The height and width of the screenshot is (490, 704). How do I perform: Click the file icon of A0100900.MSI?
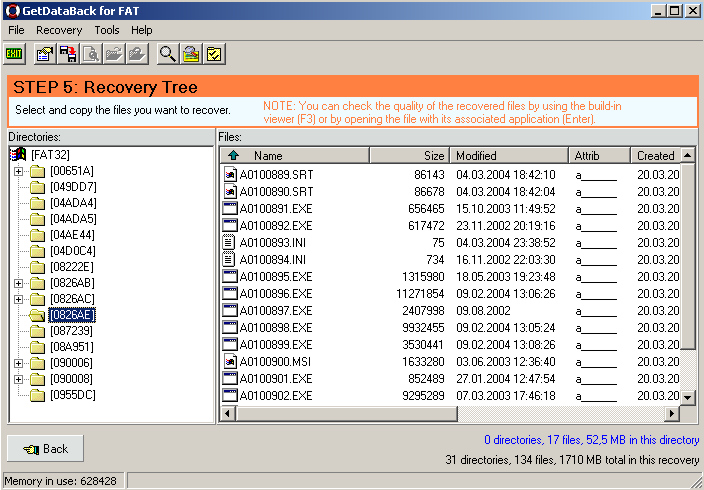(x=230, y=362)
